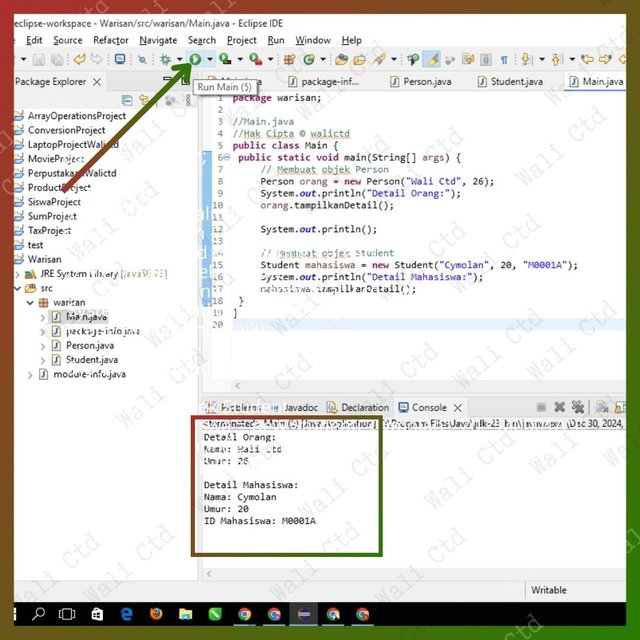The width and height of the screenshot is (640, 640).
Task: Click the taskbar search magnifier
Action: pyautogui.click(x=39, y=613)
